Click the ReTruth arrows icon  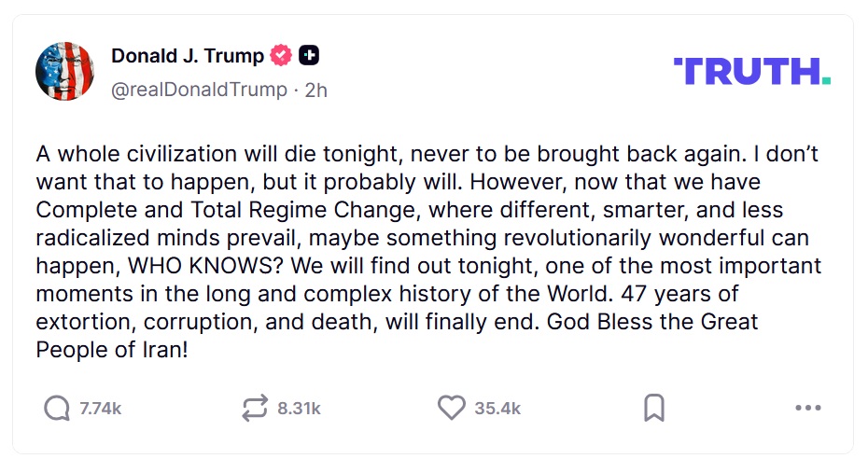pyautogui.click(x=254, y=408)
